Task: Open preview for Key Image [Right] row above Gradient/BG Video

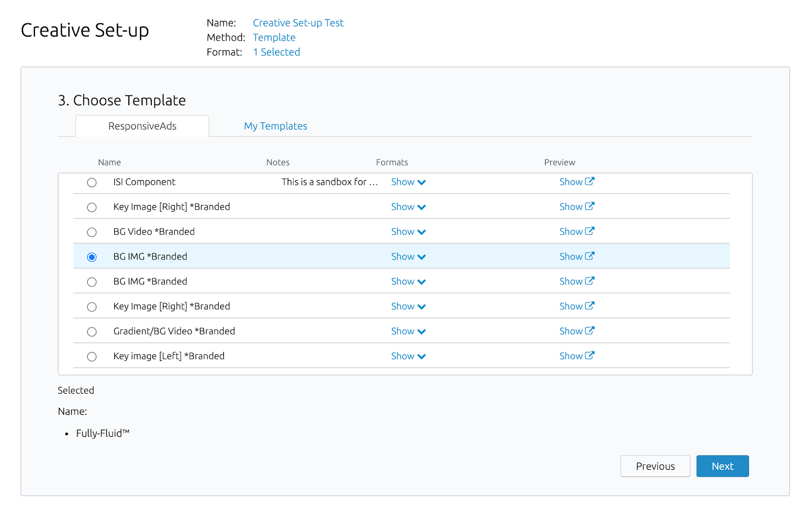Action: click(x=577, y=306)
